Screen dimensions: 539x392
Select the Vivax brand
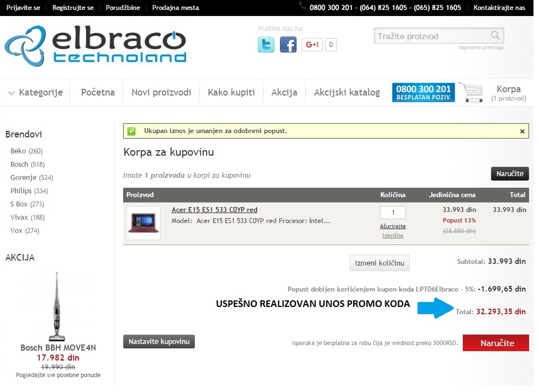(x=28, y=218)
